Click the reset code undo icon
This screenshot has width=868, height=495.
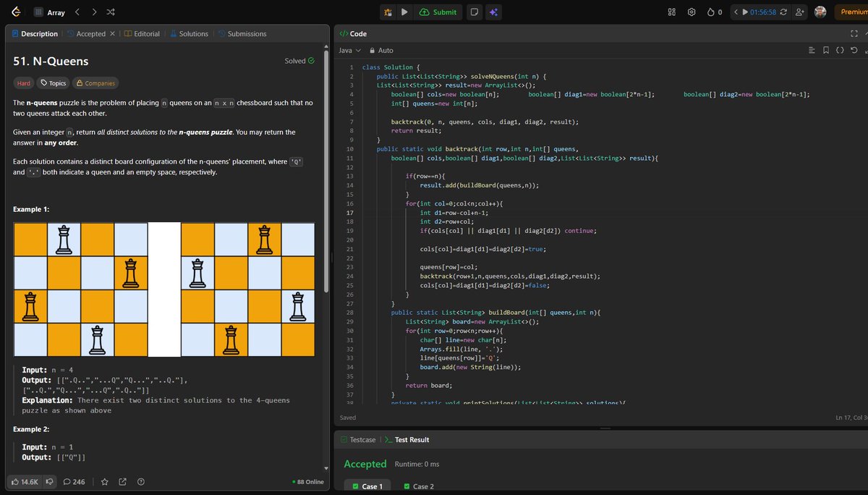854,50
